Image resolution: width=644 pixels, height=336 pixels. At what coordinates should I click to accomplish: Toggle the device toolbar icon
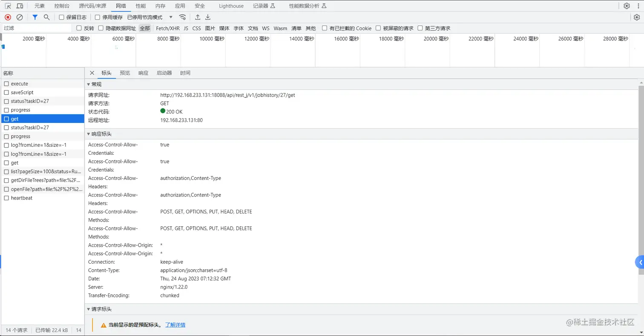(20, 6)
